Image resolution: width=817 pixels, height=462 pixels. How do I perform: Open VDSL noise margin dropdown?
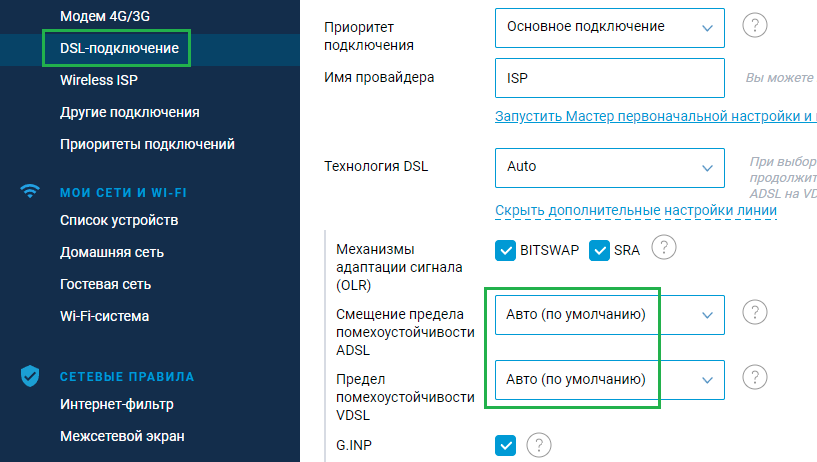click(609, 380)
